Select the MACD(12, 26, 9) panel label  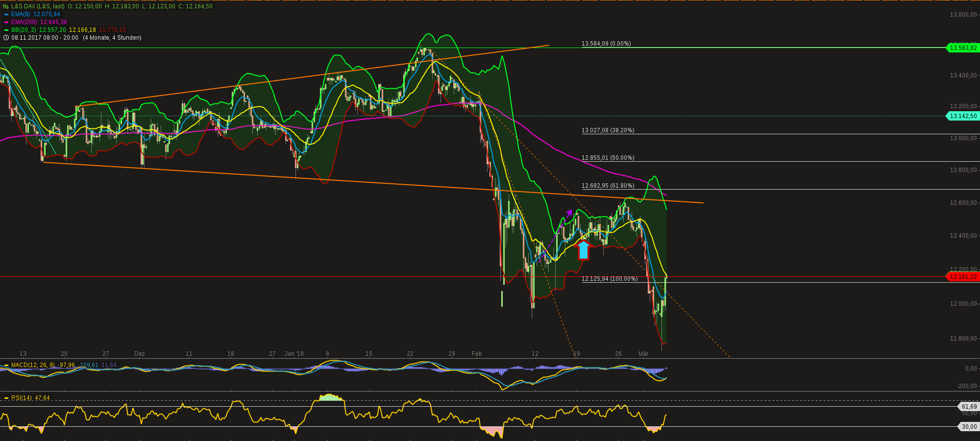(33, 365)
